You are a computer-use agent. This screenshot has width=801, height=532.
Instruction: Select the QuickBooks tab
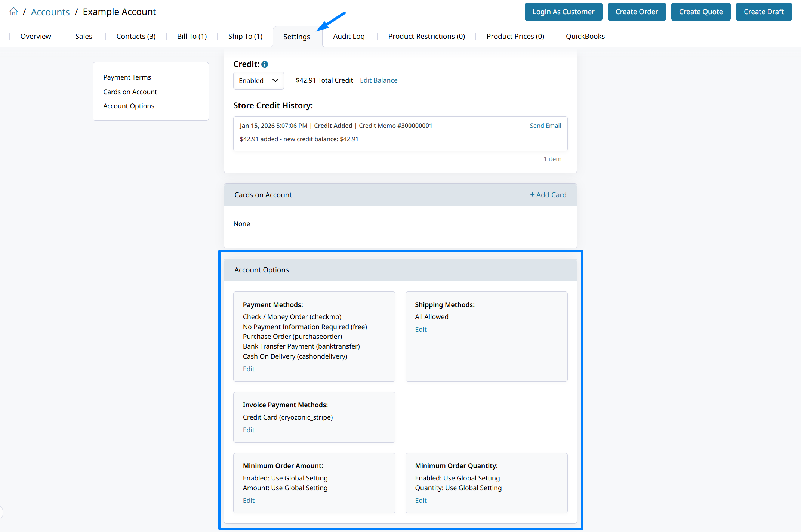[x=585, y=37]
